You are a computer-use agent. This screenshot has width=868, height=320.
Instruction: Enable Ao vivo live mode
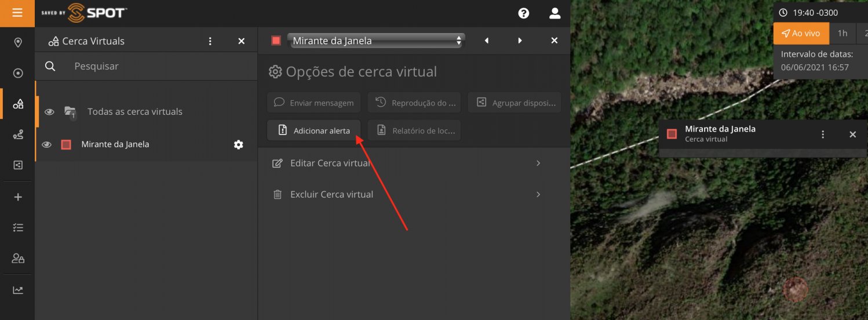click(801, 34)
